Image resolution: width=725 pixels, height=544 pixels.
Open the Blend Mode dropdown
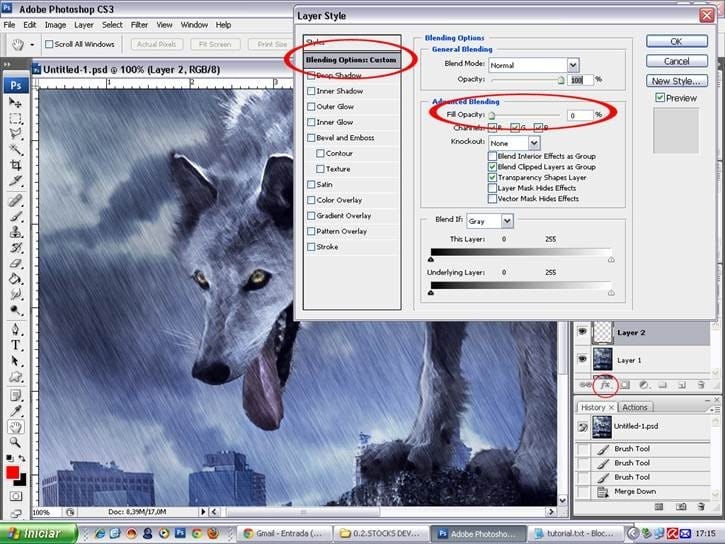[x=573, y=65]
